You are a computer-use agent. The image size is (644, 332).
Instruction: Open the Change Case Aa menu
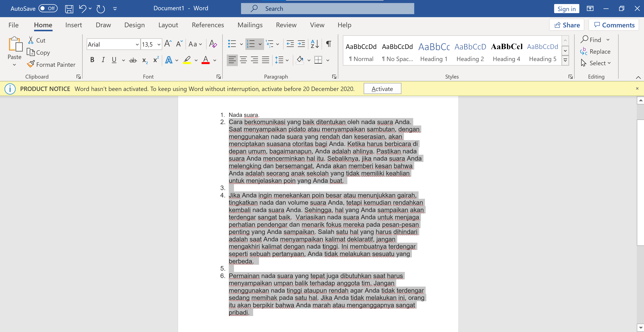coord(195,44)
